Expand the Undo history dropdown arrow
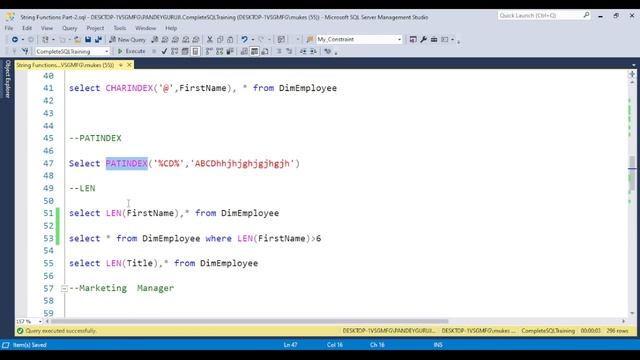The width and height of the screenshot is (640, 360). [253, 40]
